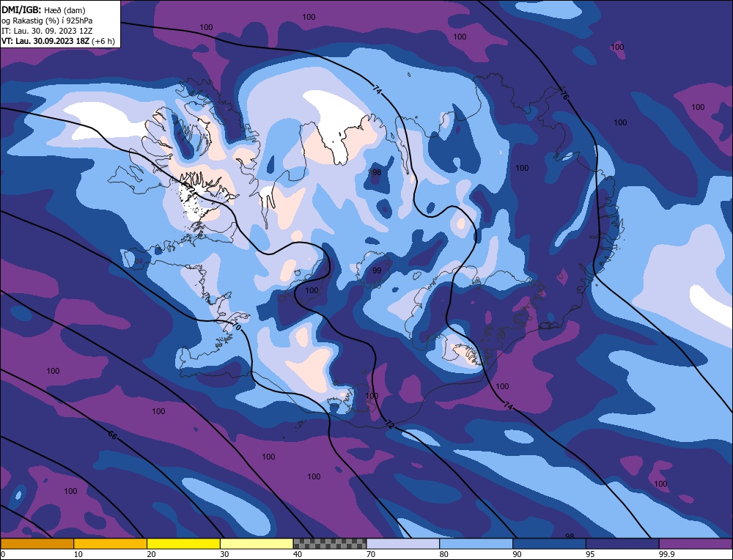733x560 pixels.
Task: Click the bright yellow 20–30 legend swatch
Action: pos(183,544)
